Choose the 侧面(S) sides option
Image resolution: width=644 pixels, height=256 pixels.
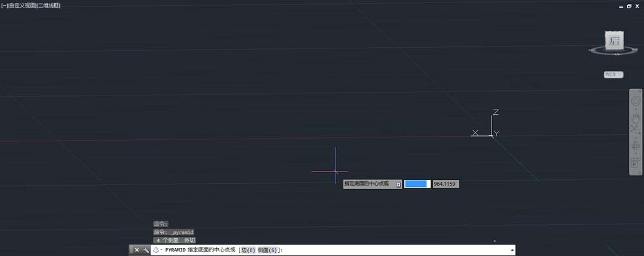click(267, 250)
